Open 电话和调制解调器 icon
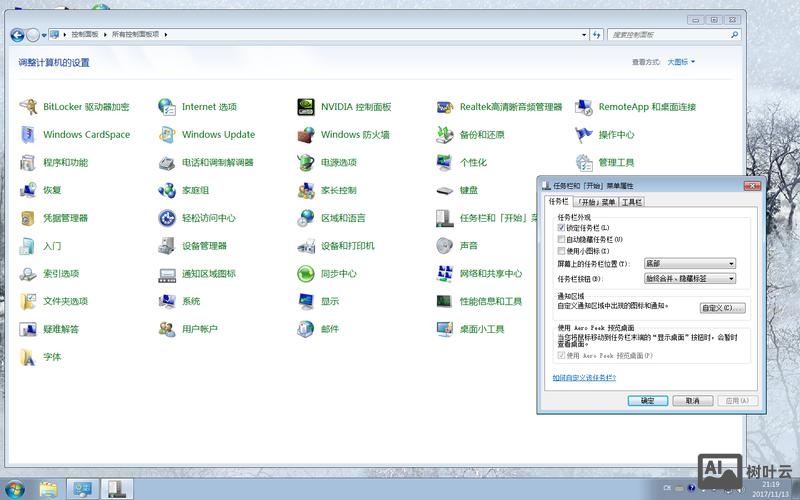The image size is (800, 500). click(167, 162)
